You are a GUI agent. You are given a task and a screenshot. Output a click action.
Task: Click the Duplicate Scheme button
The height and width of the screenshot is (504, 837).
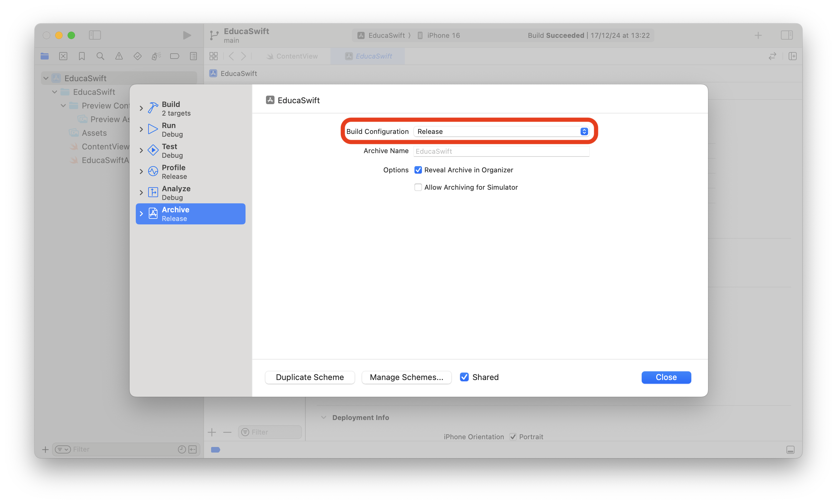(x=310, y=377)
